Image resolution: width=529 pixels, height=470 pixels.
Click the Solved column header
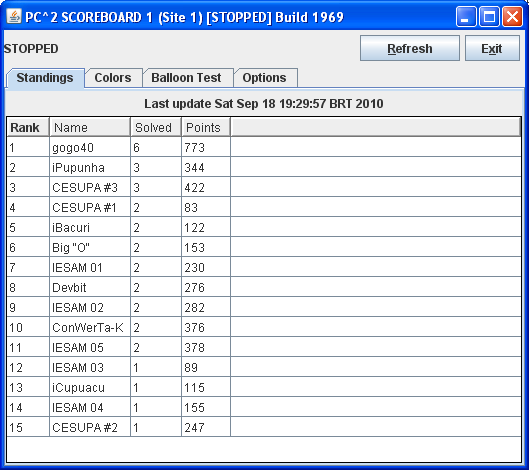(x=156, y=127)
